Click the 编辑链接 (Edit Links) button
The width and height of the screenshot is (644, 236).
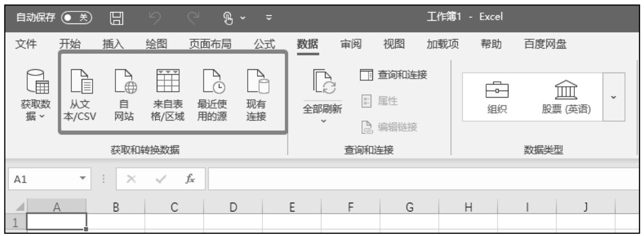coord(389,128)
